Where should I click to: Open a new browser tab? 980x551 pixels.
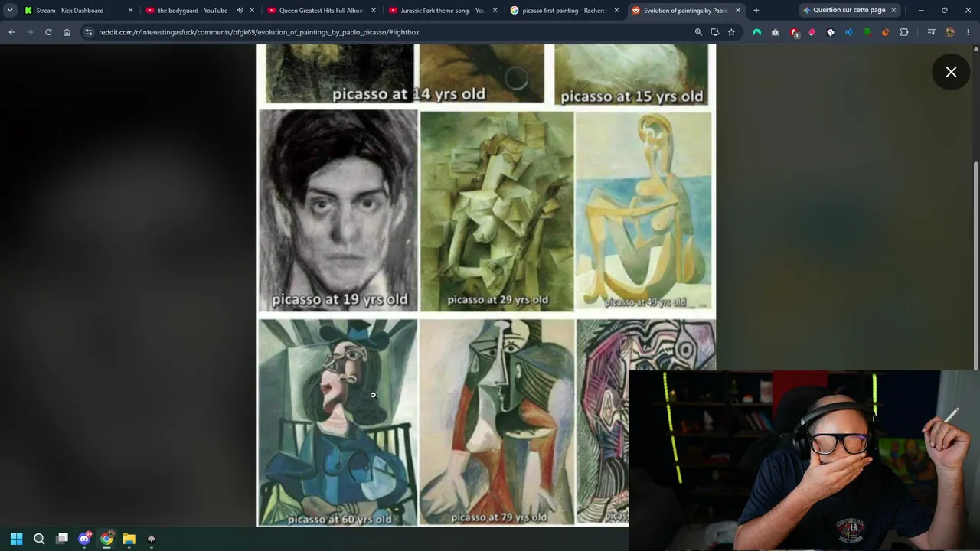pyautogui.click(x=756, y=11)
